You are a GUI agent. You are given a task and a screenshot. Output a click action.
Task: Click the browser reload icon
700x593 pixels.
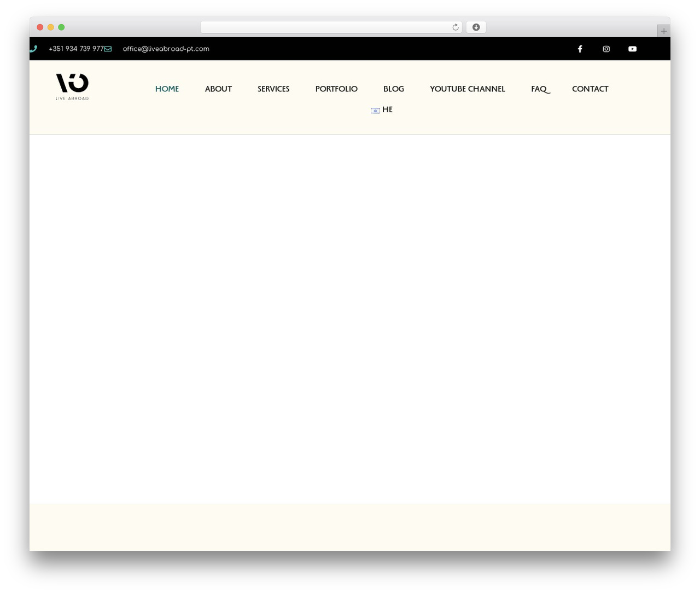(x=455, y=27)
